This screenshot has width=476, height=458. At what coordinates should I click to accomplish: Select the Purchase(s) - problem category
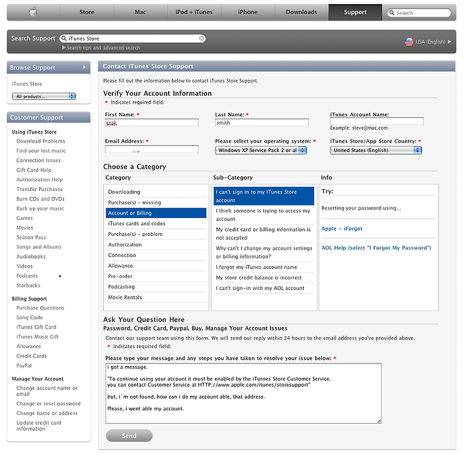[x=156, y=234]
